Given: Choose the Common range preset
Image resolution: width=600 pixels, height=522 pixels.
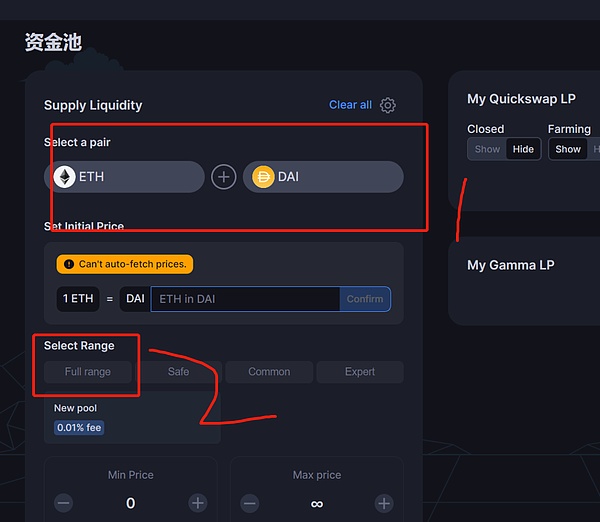Looking at the screenshot, I should tap(269, 372).
